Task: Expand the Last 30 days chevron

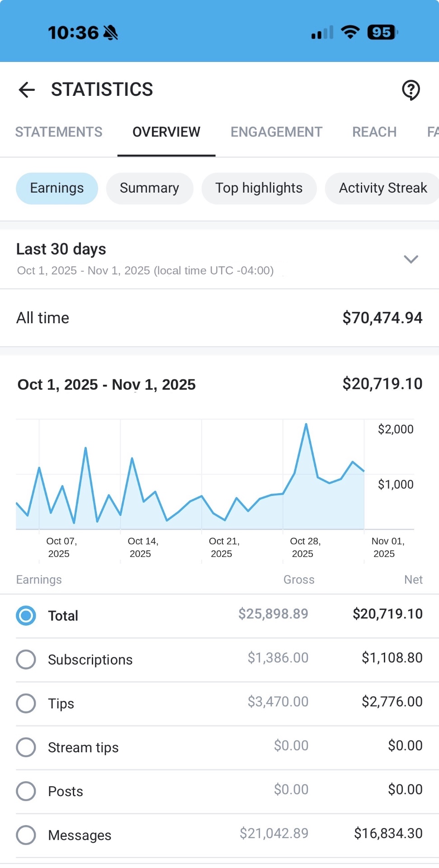Action: coord(411,259)
